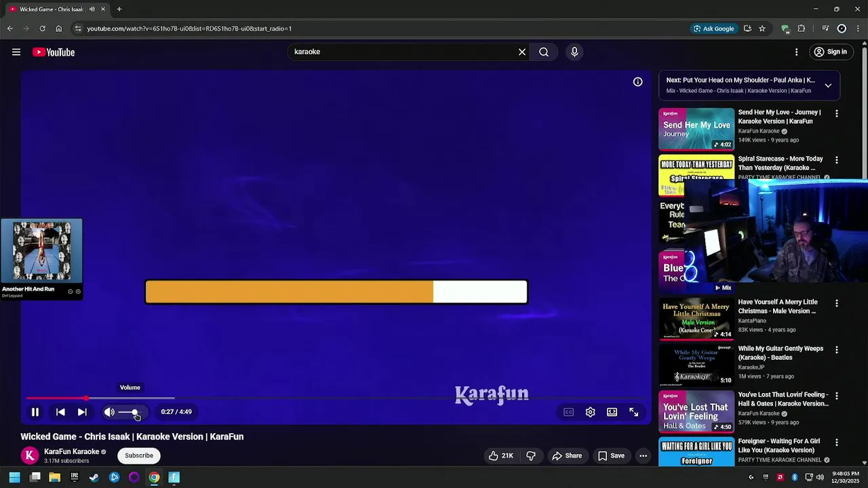Launch Epic Games from the taskbar
Screen dimensions: 868x488
tap(75, 477)
